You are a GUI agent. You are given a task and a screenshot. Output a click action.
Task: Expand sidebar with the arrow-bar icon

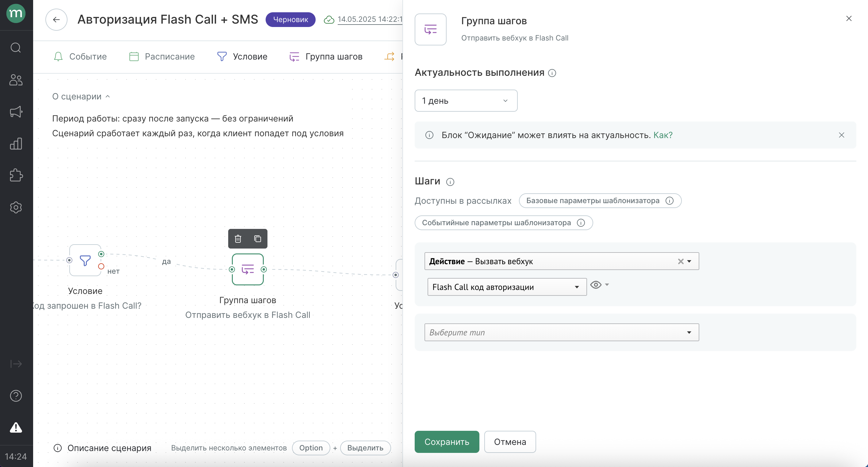(x=16, y=364)
